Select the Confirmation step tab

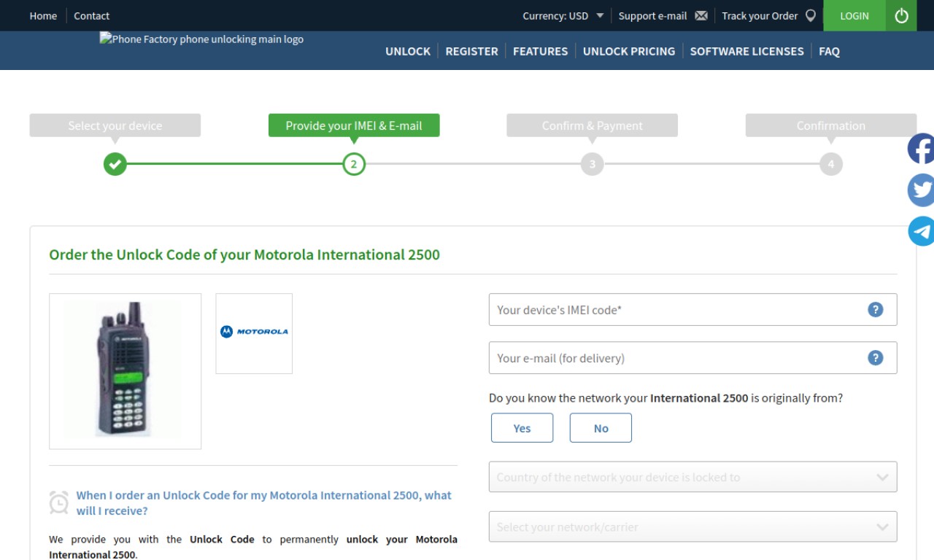click(831, 125)
